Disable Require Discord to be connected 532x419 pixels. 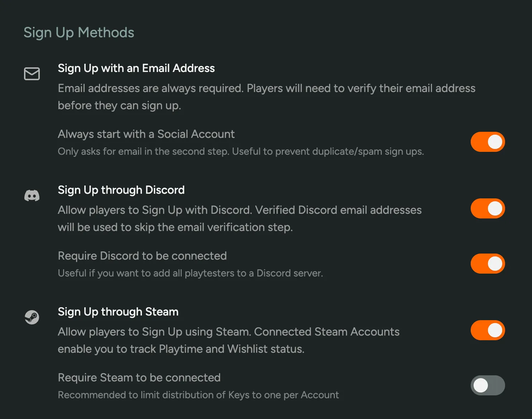[x=488, y=264]
